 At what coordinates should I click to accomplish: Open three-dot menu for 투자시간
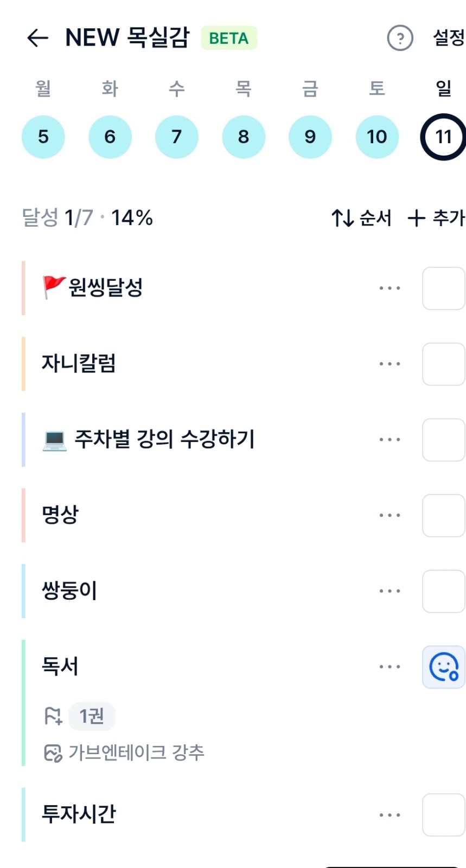coord(390,815)
